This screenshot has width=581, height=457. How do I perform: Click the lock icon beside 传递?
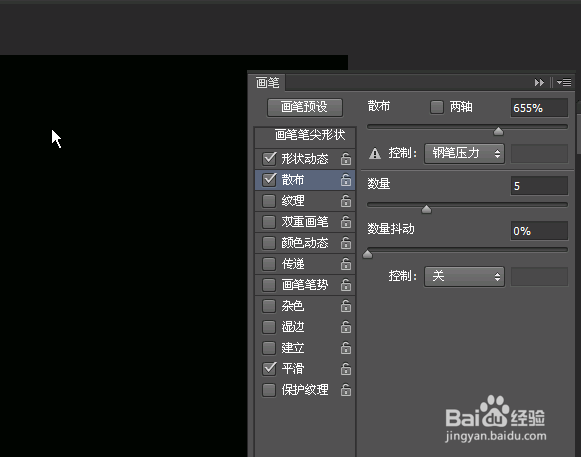coord(346,264)
